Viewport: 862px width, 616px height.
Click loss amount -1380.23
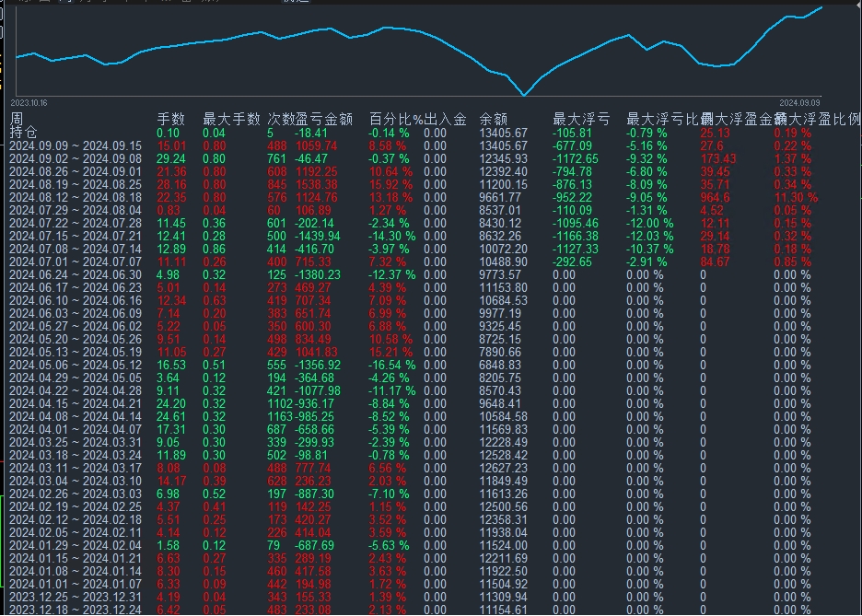318,274
